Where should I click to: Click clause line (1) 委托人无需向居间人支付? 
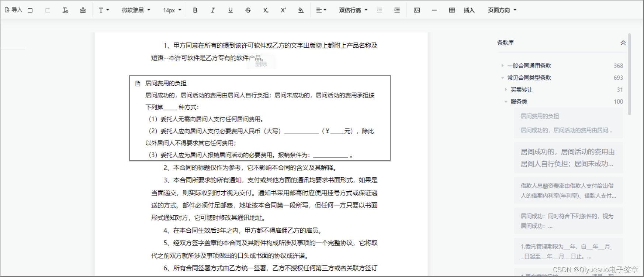point(206,119)
